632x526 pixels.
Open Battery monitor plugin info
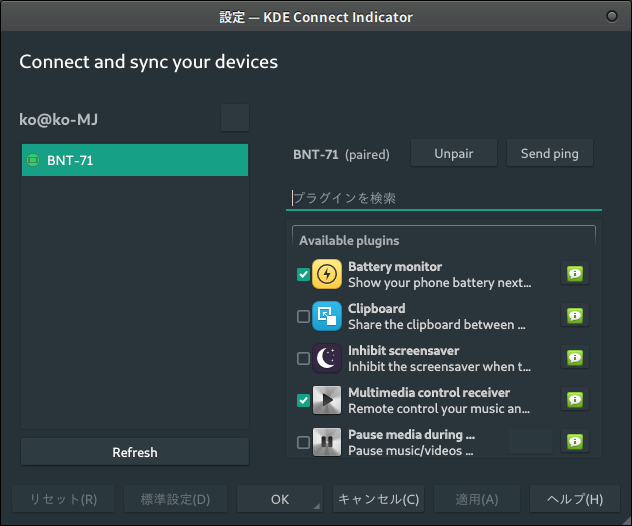tap(575, 274)
